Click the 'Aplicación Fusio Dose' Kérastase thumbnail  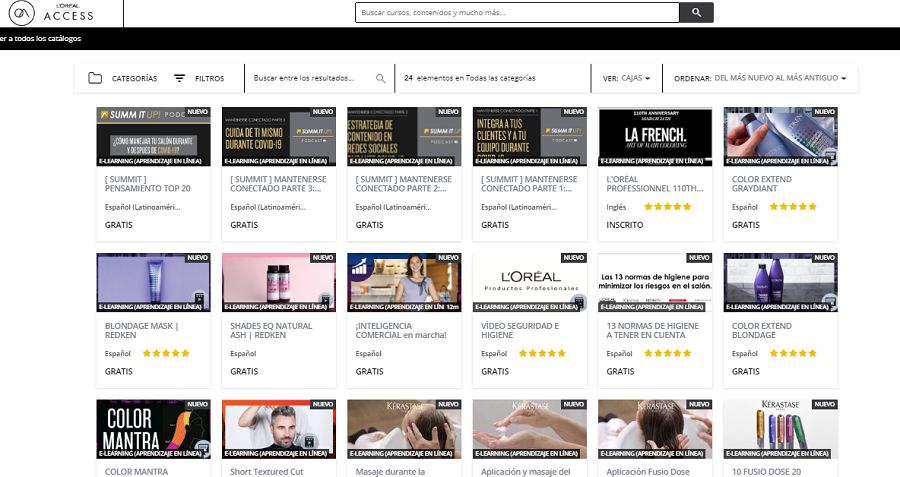655,429
